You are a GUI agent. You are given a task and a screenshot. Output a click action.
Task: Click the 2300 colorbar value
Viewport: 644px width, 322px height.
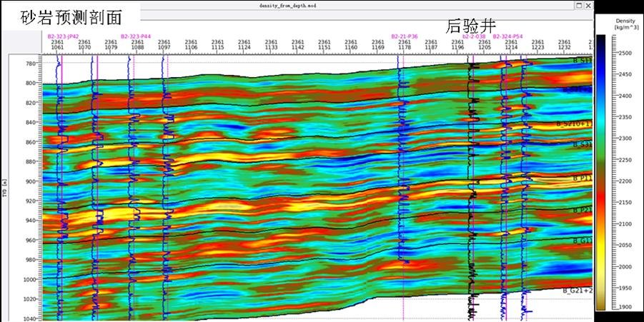click(x=626, y=139)
